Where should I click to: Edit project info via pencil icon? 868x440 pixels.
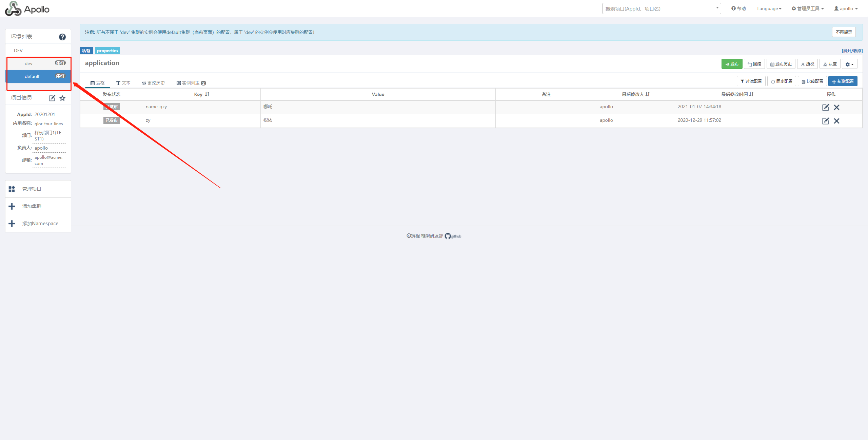(52, 98)
